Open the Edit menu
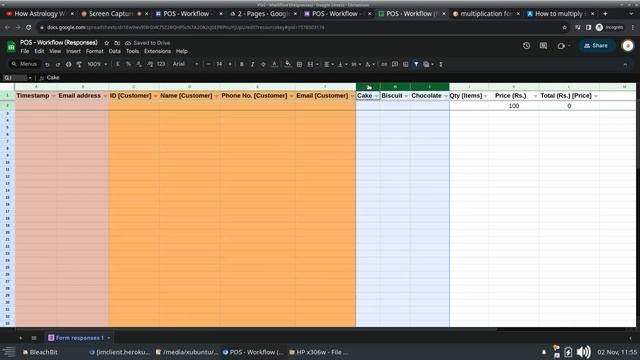The height and width of the screenshot is (360, 640). point(39,51)
